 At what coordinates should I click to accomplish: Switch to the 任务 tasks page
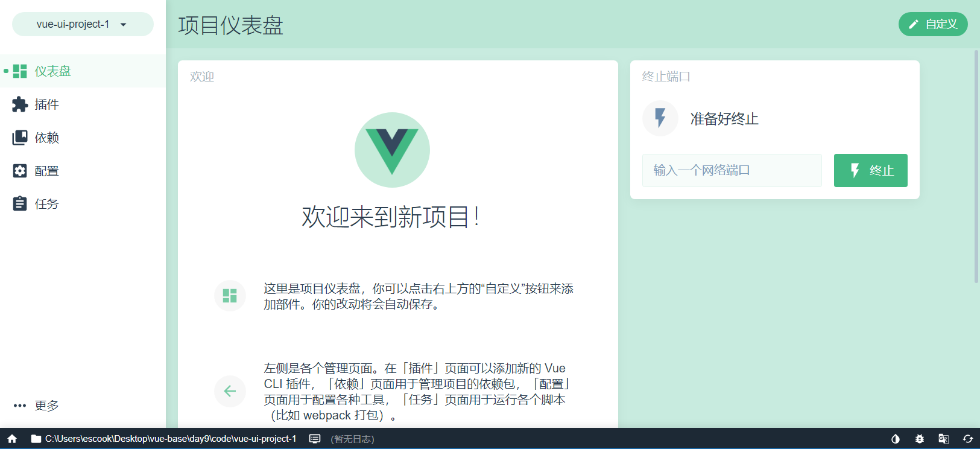(x=83, y=204)
